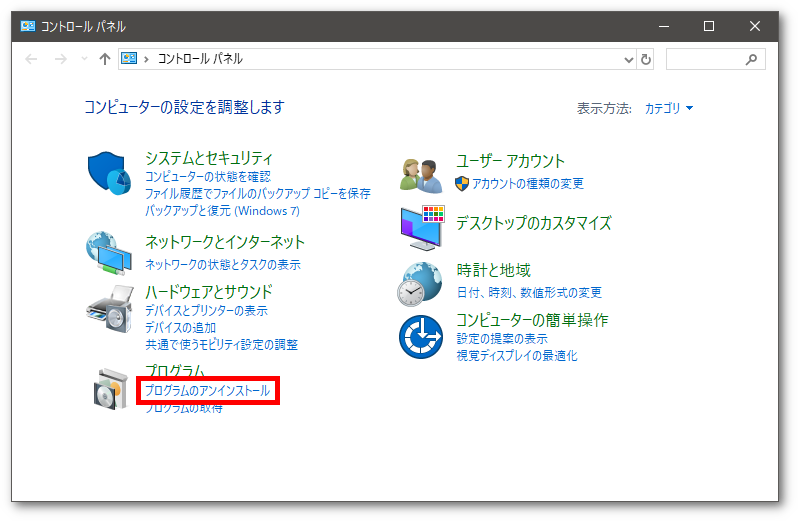
Task: Open ハードウェアとサウンド category link
Action: (x=209, y=292)
